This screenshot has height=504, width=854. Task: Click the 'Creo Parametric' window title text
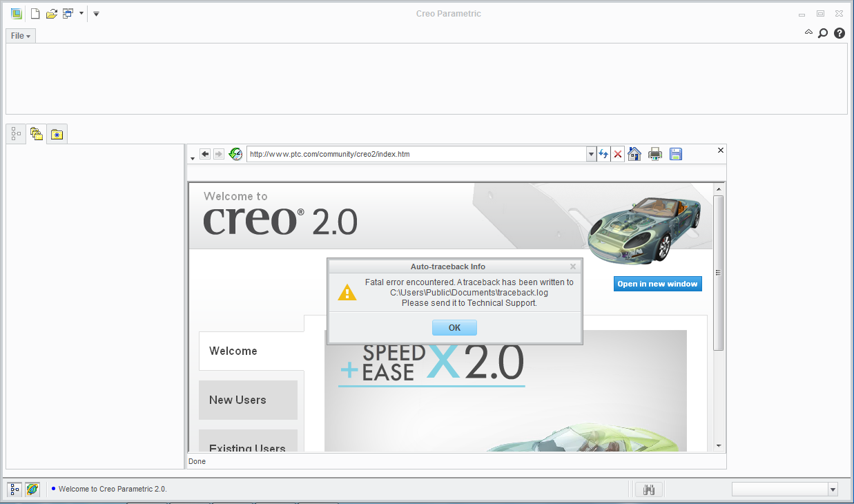coord(449,14)
